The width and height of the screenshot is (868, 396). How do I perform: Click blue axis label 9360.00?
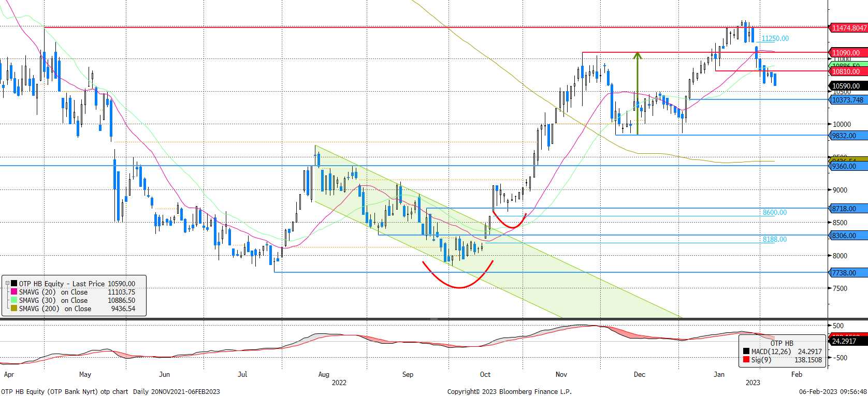849,166
